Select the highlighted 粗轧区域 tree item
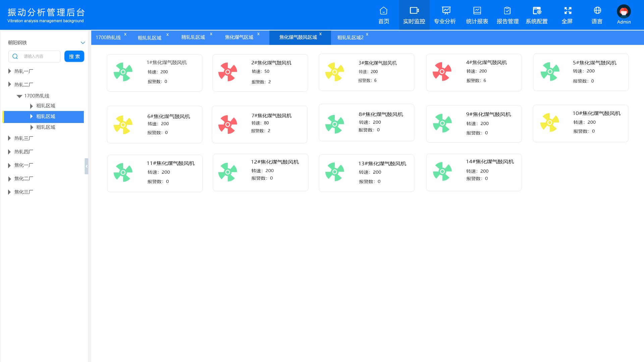The image size is (644, 362). point(43,117)
